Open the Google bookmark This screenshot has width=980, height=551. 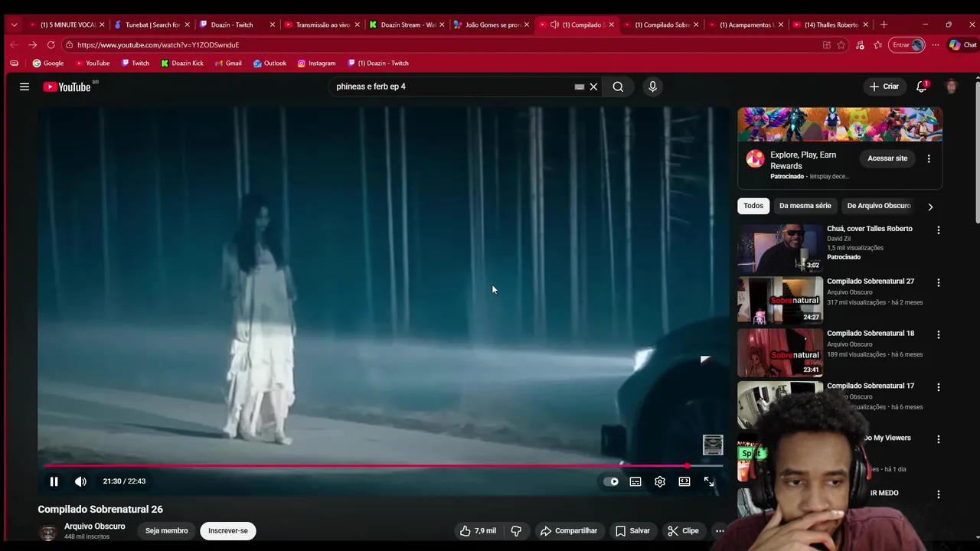point(48,64)
